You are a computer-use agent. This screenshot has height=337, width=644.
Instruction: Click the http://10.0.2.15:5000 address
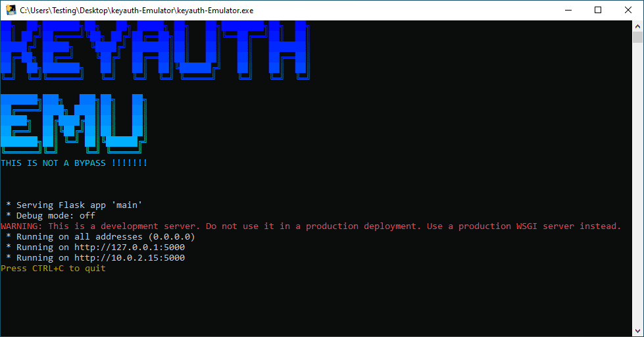[130, 258]
